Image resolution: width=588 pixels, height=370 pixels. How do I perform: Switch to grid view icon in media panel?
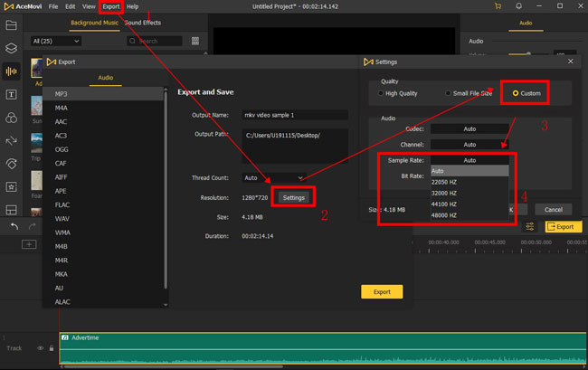point(195,41)
